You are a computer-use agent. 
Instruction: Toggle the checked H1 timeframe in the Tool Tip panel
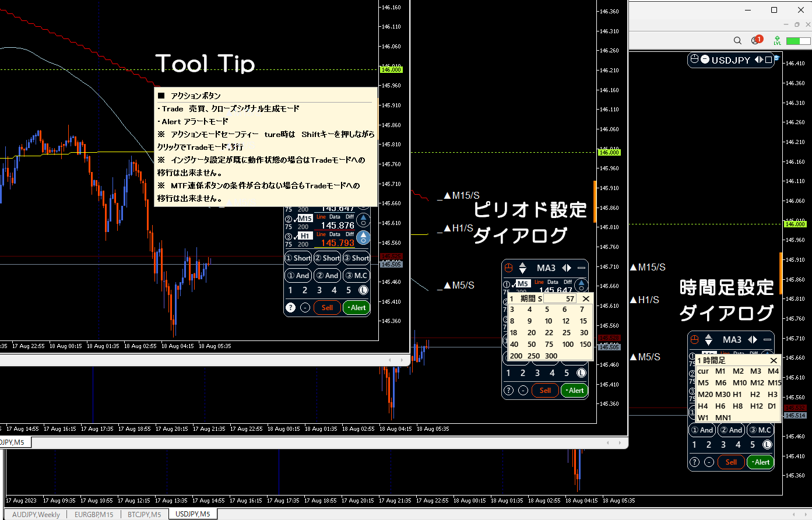tap(305, 236)
